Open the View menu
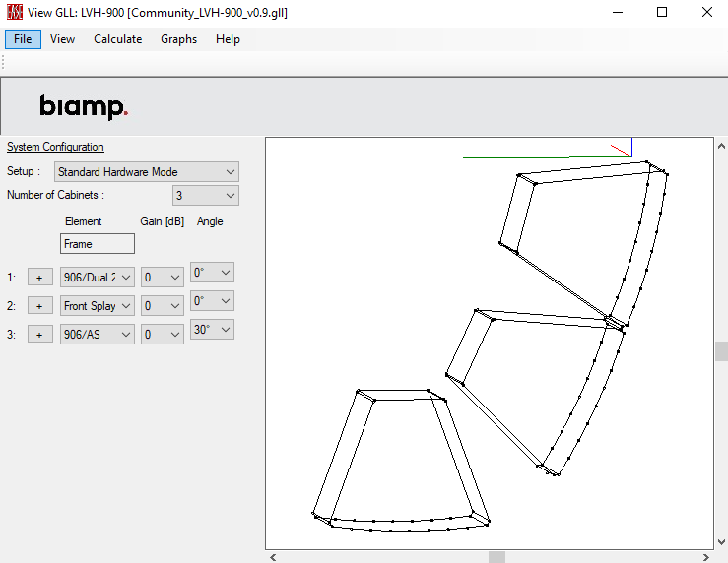The width and height of the screenshot is (728, 563). [62, 39]
